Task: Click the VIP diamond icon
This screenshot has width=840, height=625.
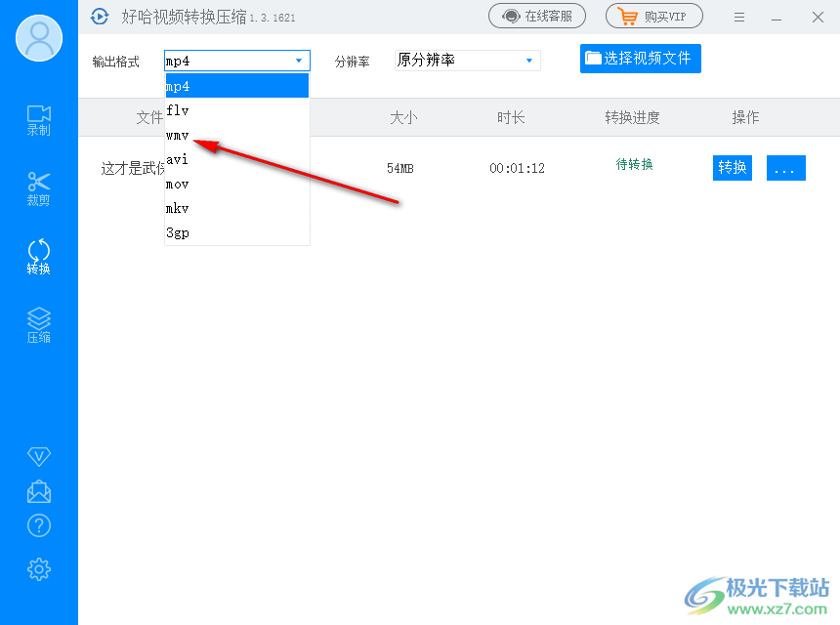Action: click(x=38, y=456)
